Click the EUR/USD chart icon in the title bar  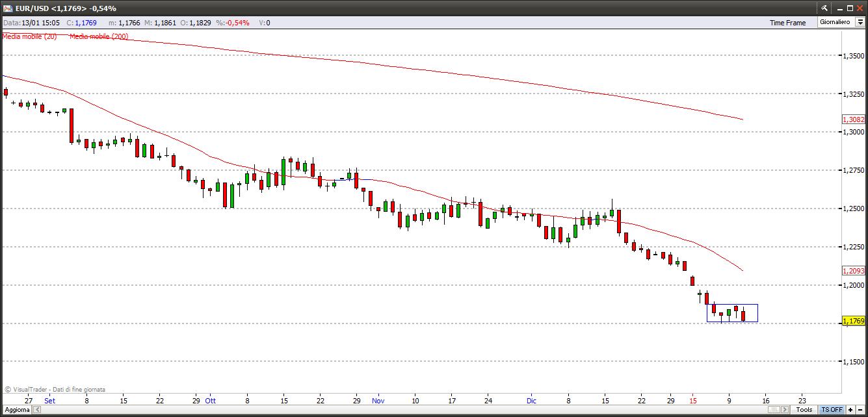click(8, 8)
